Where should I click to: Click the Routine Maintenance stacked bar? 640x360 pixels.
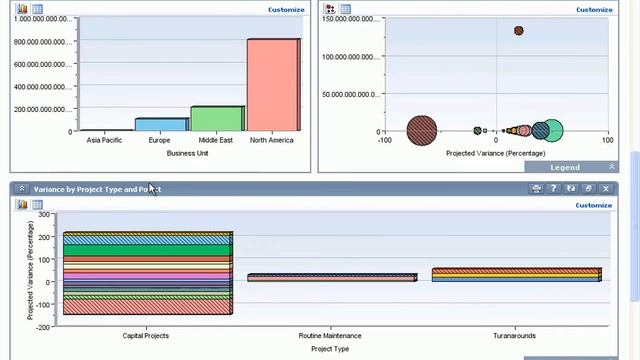(x=332, y=278)
